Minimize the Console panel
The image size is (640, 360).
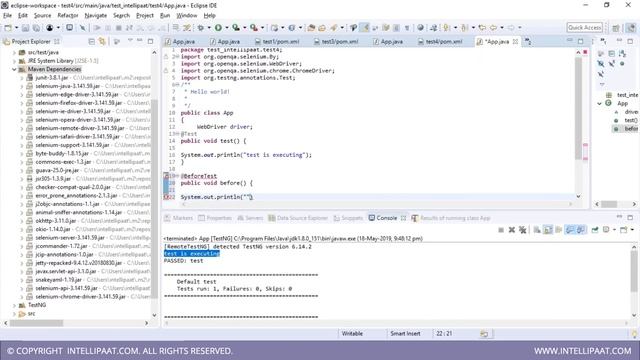(619, 217)
